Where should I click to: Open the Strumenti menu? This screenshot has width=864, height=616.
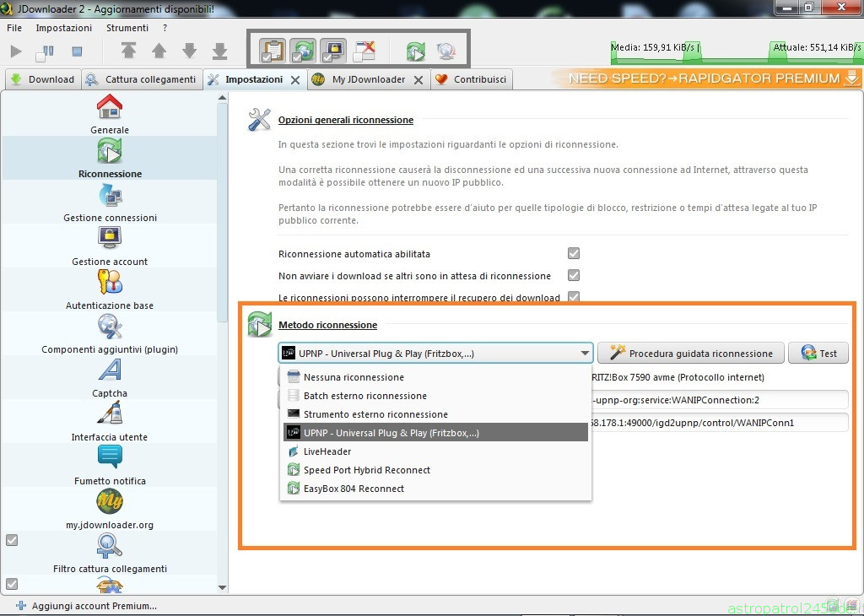coord(127,28)
